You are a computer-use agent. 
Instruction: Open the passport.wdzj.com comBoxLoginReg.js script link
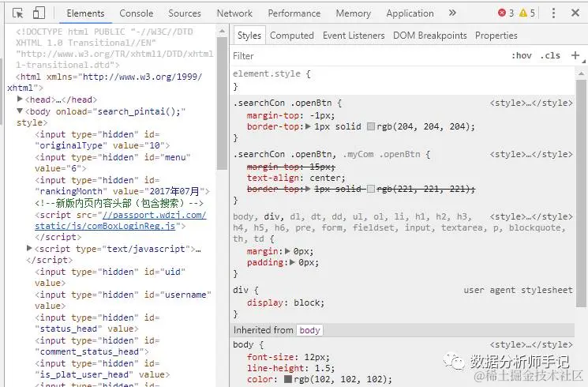tap(121, 220)
